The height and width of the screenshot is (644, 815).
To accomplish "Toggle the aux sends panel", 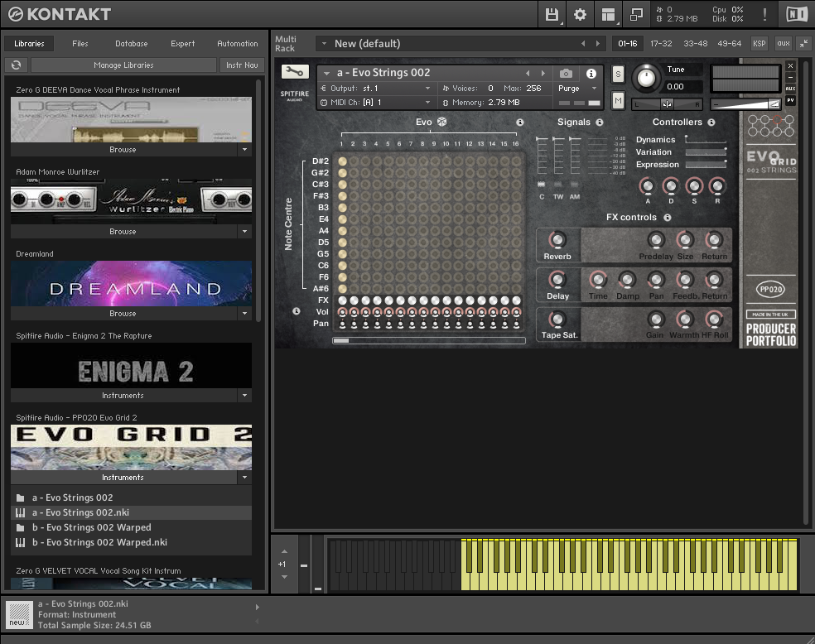I will click(x=784, y=44).
